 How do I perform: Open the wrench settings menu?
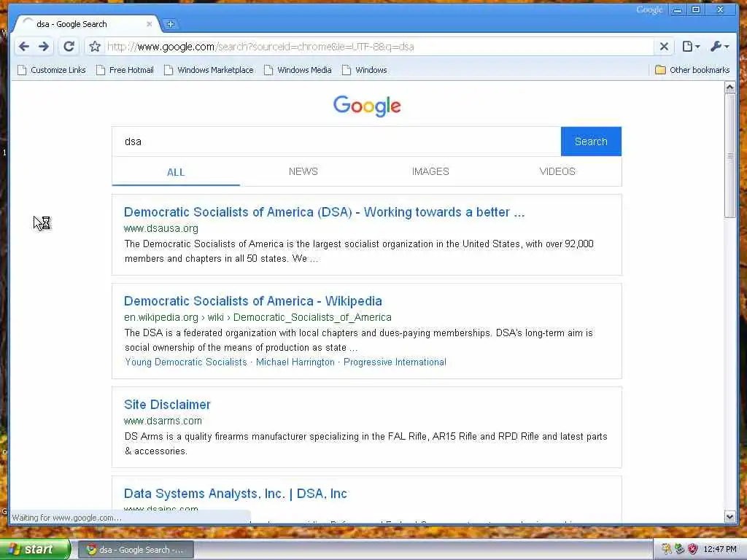(x=719, y=46)
